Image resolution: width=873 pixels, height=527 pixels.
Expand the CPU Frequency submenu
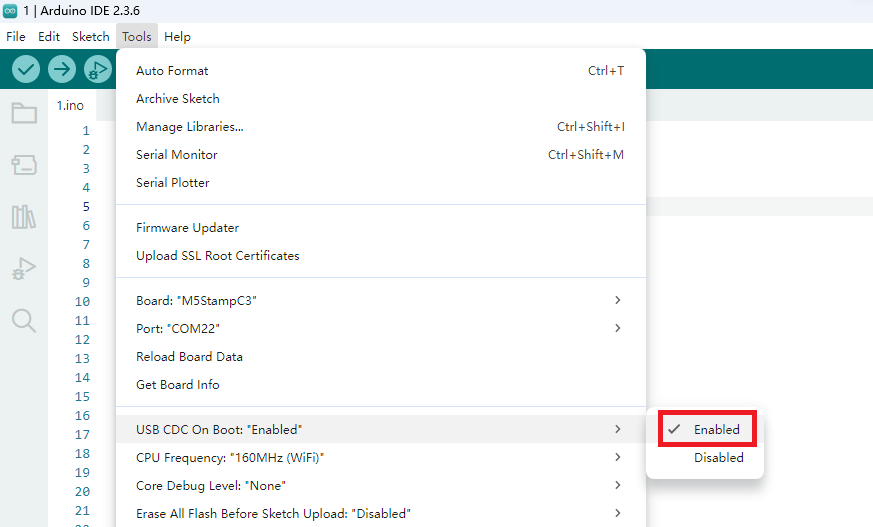[381, 457]
